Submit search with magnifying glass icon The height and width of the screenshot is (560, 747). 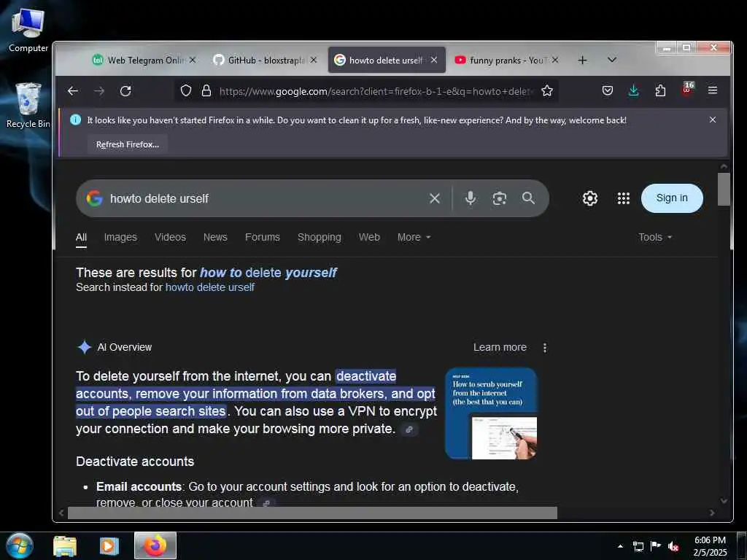pos(528,198)
